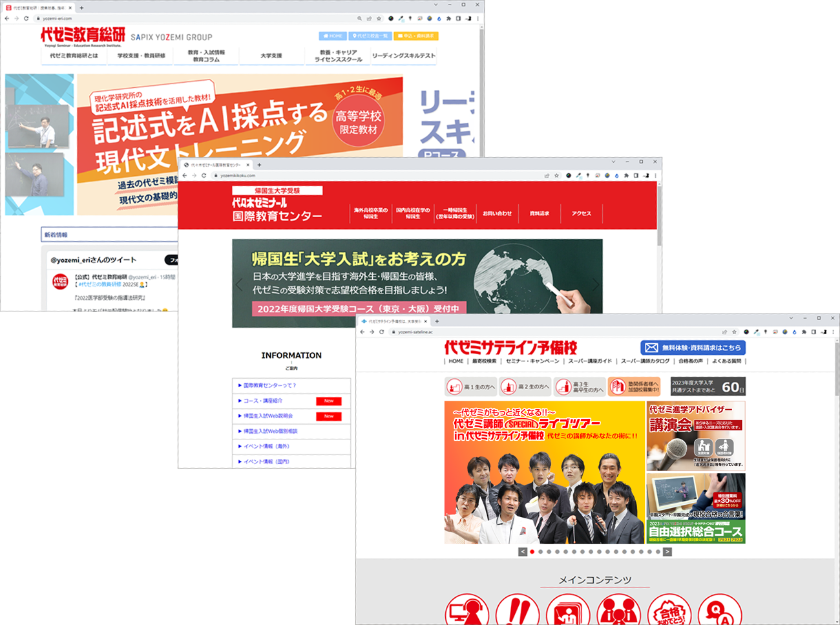The image size is (840, 625).
Task: Click the ライブツアー main slide image
Action: [545, 472]
